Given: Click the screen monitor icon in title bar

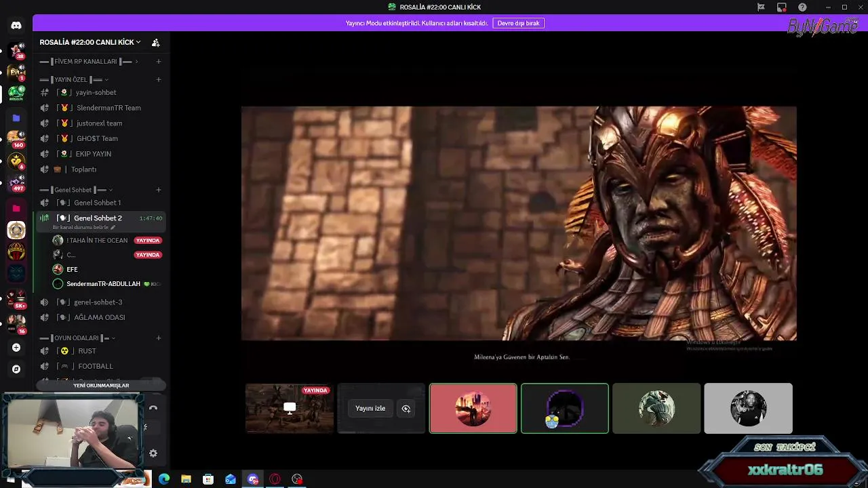Looking at the screenshot, I should point(782,7).
